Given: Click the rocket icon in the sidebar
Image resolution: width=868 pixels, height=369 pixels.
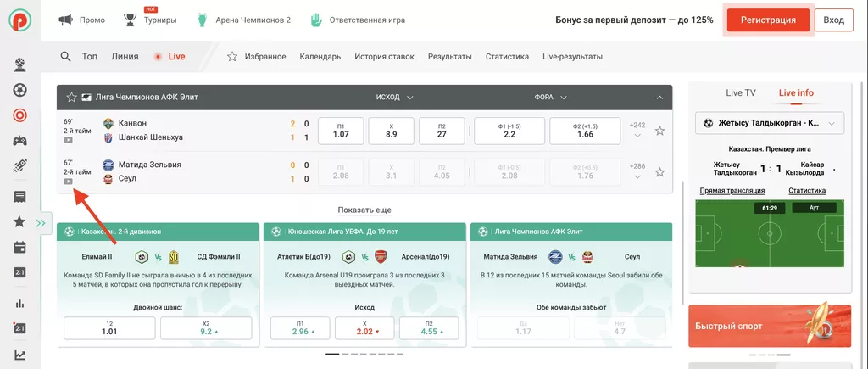Looking at the screenshot, I should tap(19, 166).
